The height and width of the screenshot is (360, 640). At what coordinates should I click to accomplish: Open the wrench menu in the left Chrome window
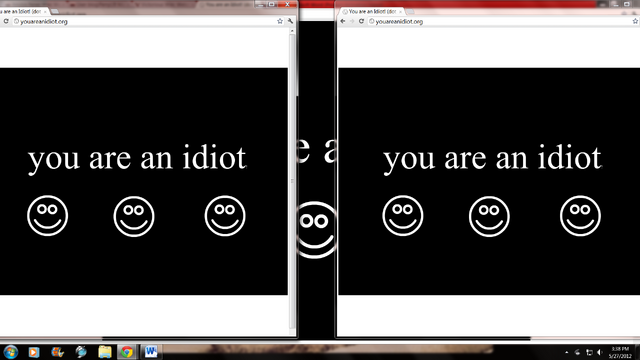pos(290,21)
